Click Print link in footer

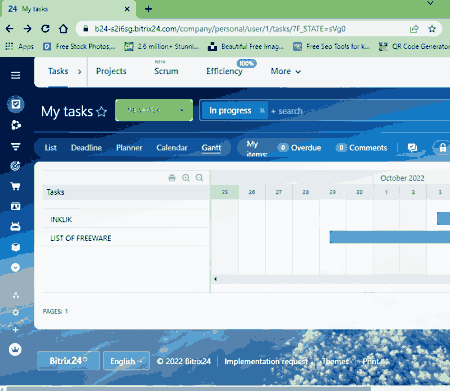click(x=371, y=361)
